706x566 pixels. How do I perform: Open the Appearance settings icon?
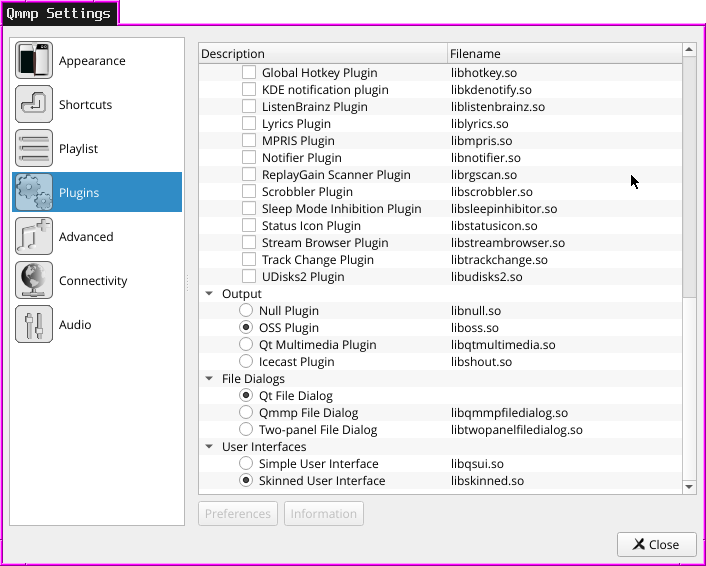click(34, 61)
